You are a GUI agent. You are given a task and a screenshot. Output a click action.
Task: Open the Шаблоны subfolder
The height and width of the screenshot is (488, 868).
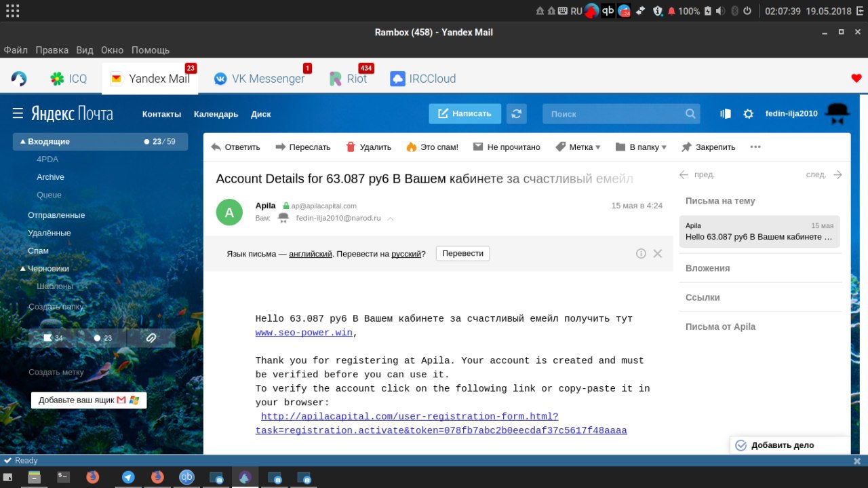55,286
